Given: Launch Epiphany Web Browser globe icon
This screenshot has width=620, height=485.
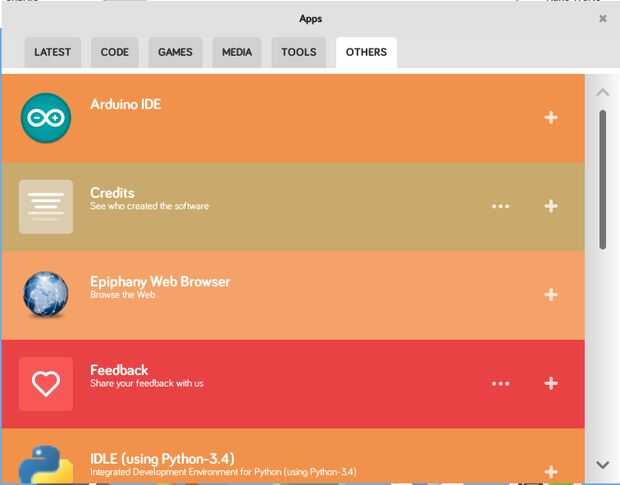Looking at the screenshot, I should coord(46,294).
